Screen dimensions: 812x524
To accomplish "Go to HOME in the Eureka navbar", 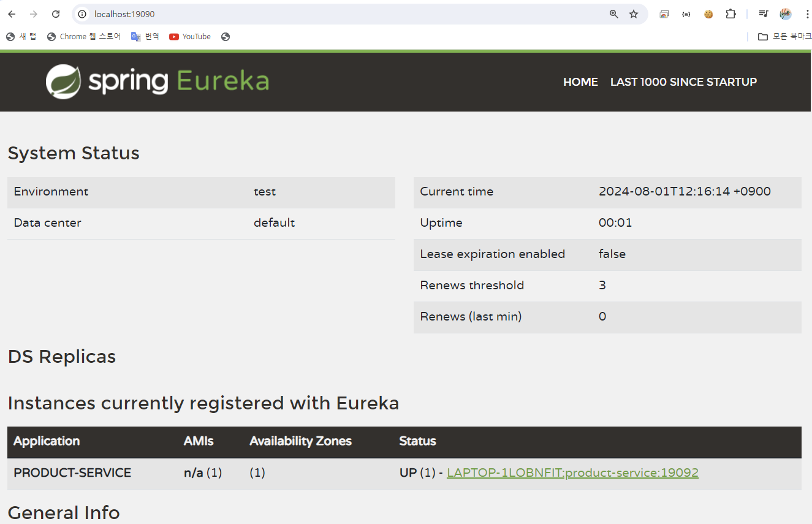I will point(580,82).
